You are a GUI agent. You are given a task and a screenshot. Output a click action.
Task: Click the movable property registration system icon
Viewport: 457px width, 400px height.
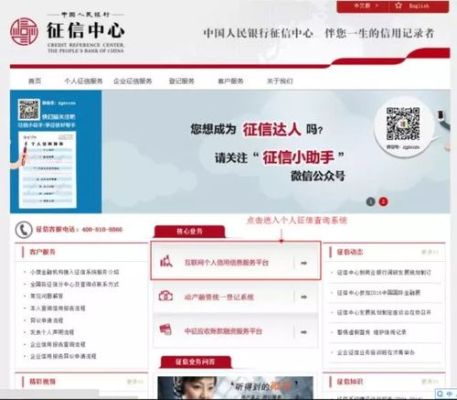tap(166, 296)
